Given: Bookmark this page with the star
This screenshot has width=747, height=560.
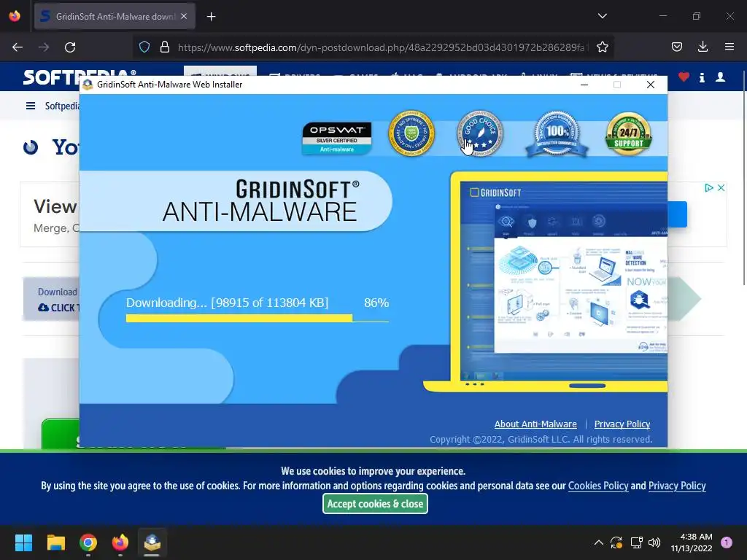Looking at the screenshot, I should point(602,47).
